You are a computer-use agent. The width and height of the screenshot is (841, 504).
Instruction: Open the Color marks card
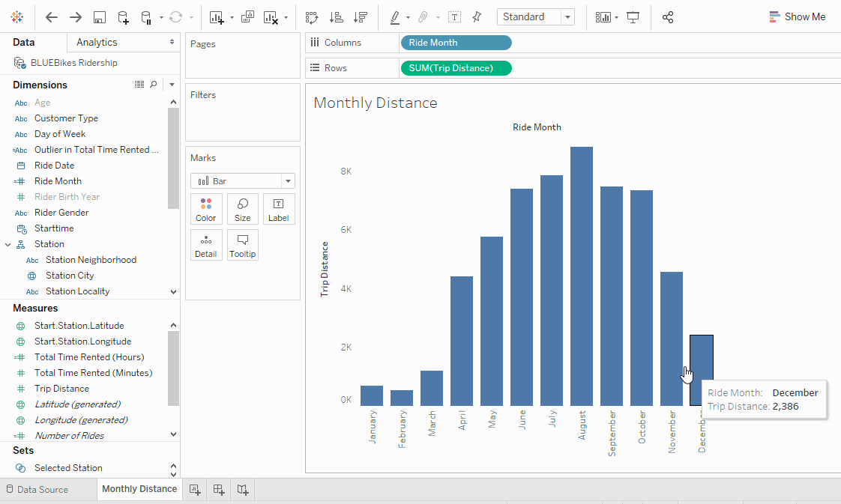click(206, 209)
